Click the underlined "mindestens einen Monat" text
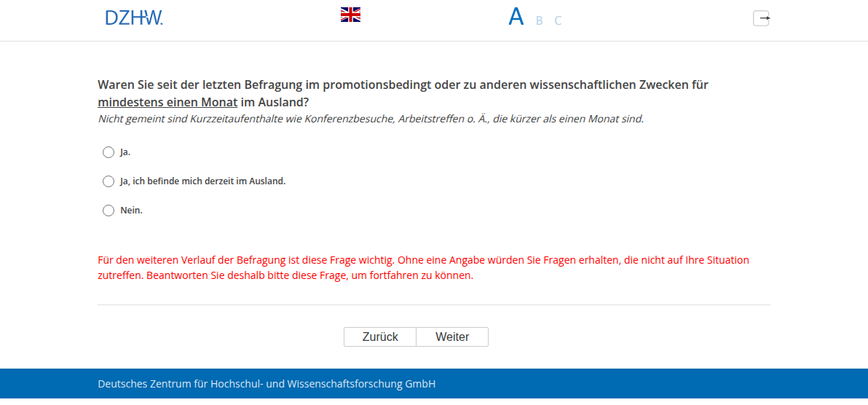This screenshot has width=868, height=405. coord(167,103)
